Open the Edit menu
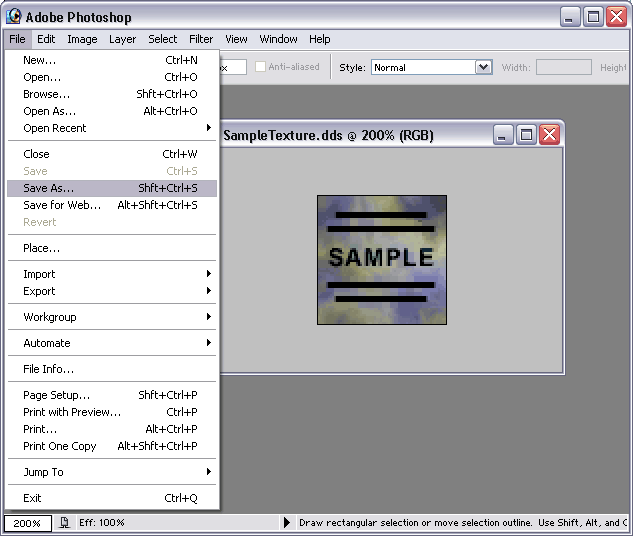 pyautogui.click(x=46, y=39)
